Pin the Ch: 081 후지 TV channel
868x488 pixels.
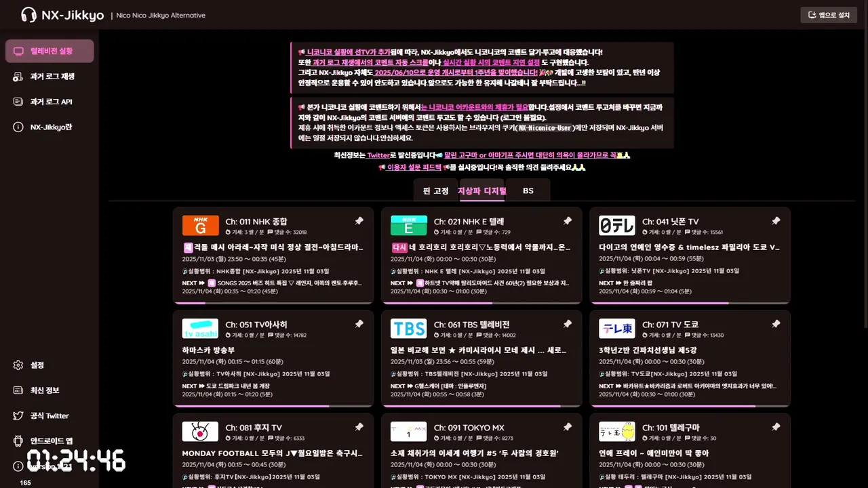[x=359, y=427]
